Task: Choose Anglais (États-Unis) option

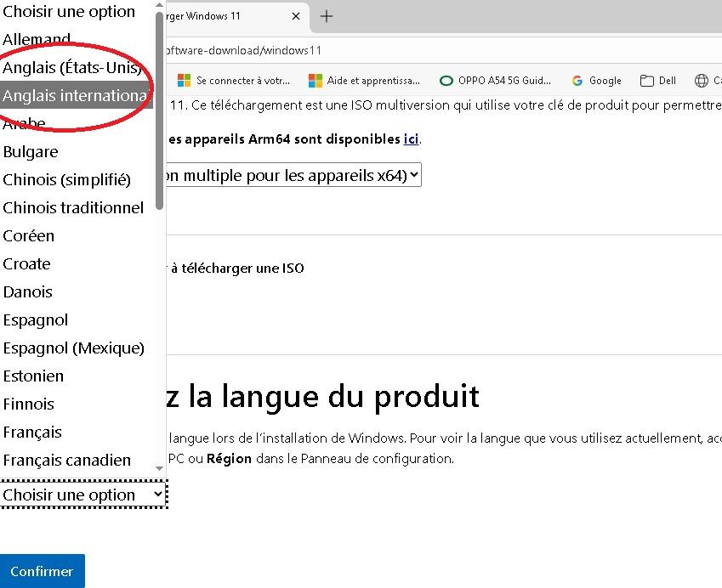Action: [77, 68]
